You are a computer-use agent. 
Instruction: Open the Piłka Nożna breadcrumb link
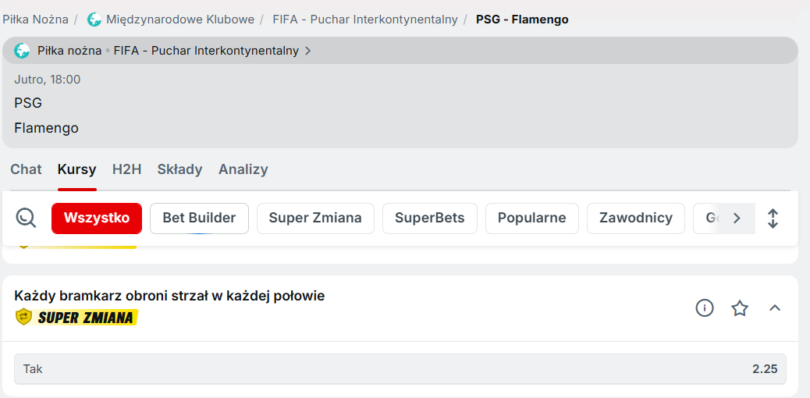(35, 20)
